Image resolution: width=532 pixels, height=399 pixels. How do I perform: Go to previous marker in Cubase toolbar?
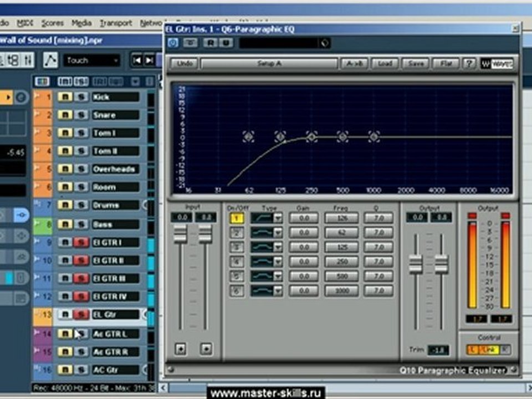coord(137,60)
